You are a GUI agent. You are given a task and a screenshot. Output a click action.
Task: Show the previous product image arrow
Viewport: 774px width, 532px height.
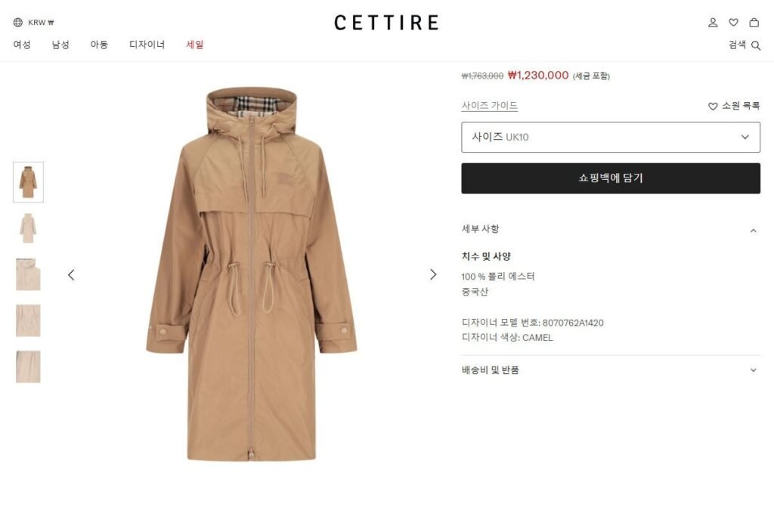pos(71,275)
